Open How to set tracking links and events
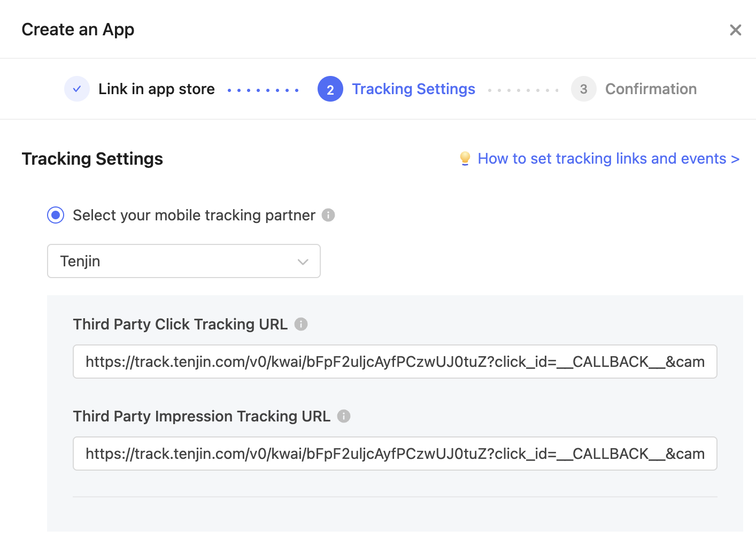 click(608, 158)
